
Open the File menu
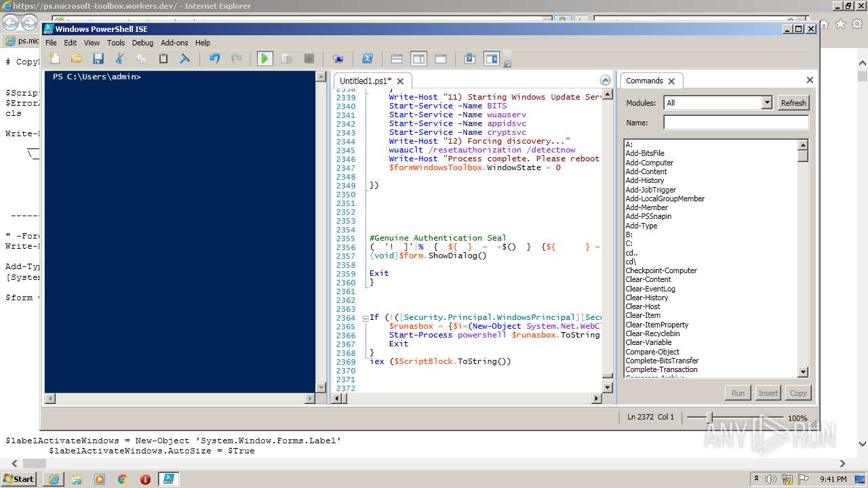(51, 43)
